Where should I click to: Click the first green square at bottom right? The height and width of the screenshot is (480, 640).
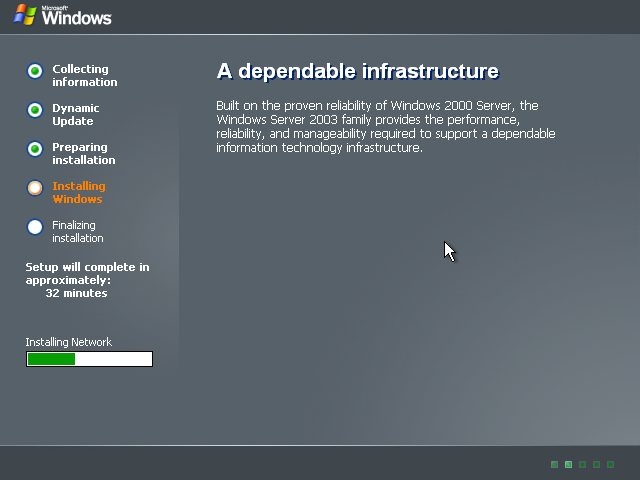554,464
